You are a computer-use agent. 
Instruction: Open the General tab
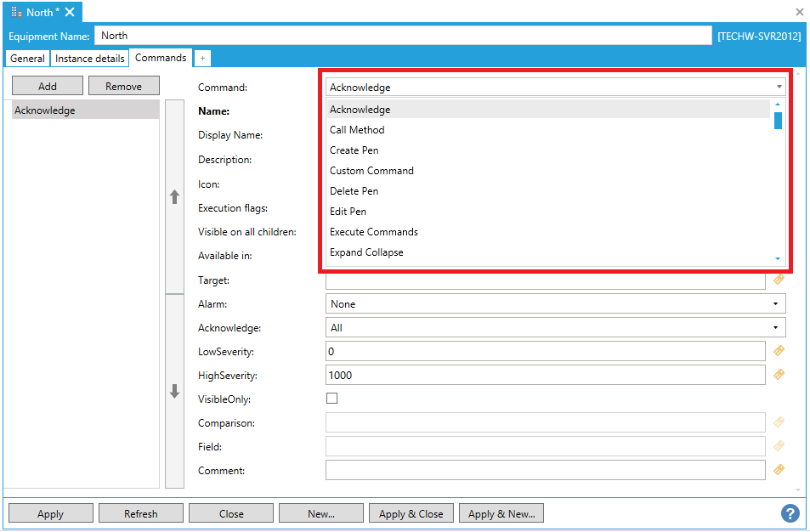[x=27, y=59]
